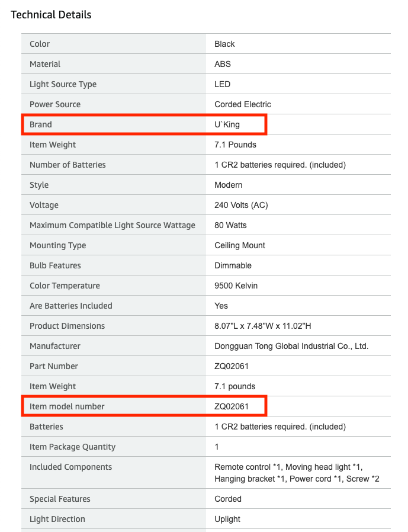Click the Dimmable bulb features value
Screen dimensions: 408x532
click(x=233, y=265)
